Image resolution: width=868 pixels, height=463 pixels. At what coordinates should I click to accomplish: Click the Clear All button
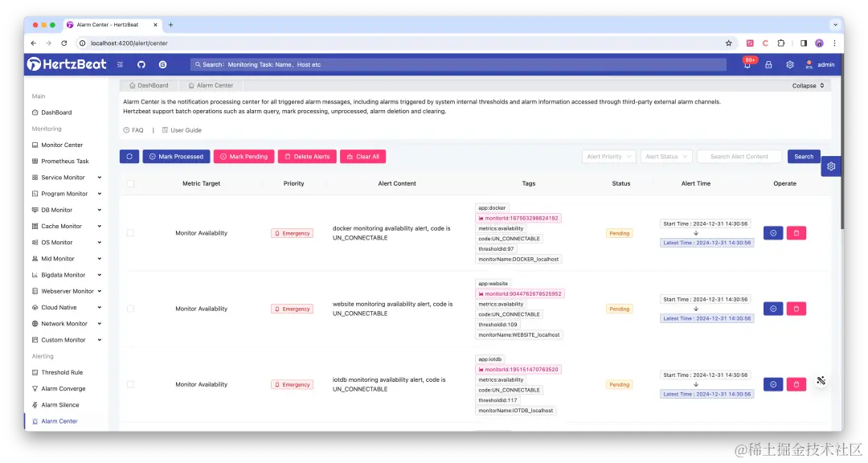coord(363,157)
